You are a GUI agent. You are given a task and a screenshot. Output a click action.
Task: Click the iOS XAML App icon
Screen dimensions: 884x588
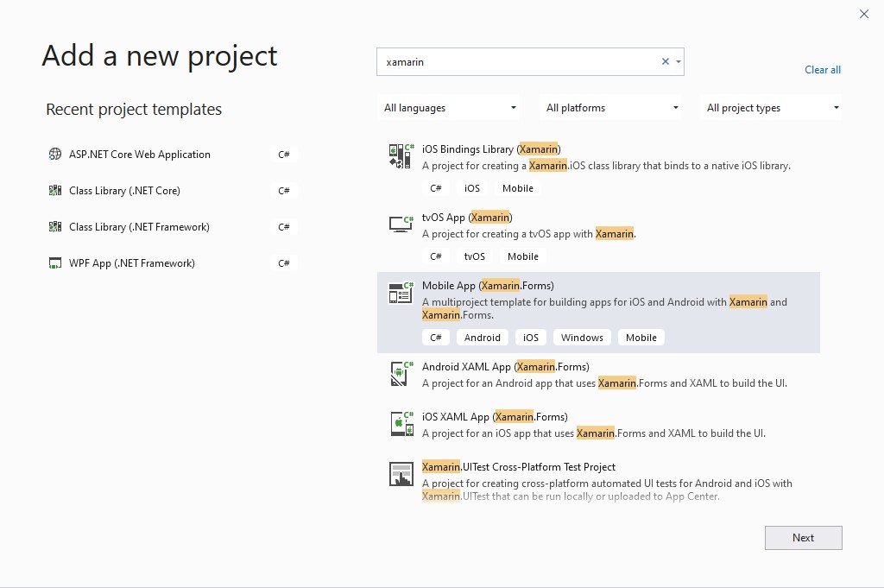[401, 424]
